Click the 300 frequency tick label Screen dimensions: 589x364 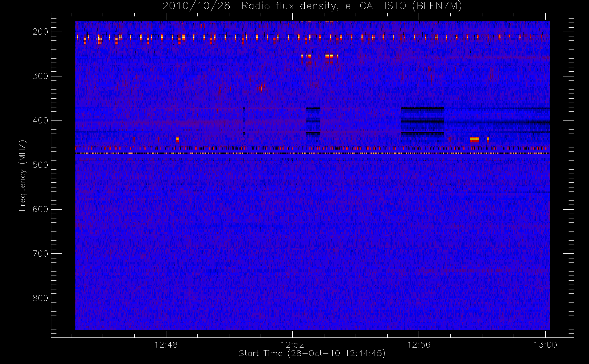pos(40,76)
